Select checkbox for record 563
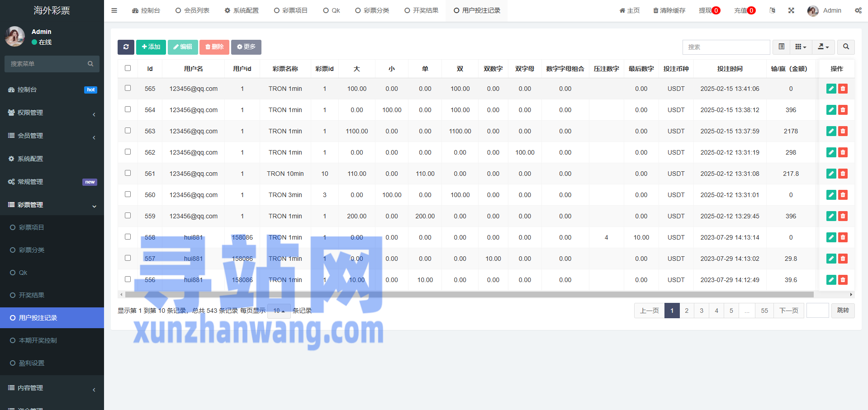 pyautogui.click(x=128, y=131)
